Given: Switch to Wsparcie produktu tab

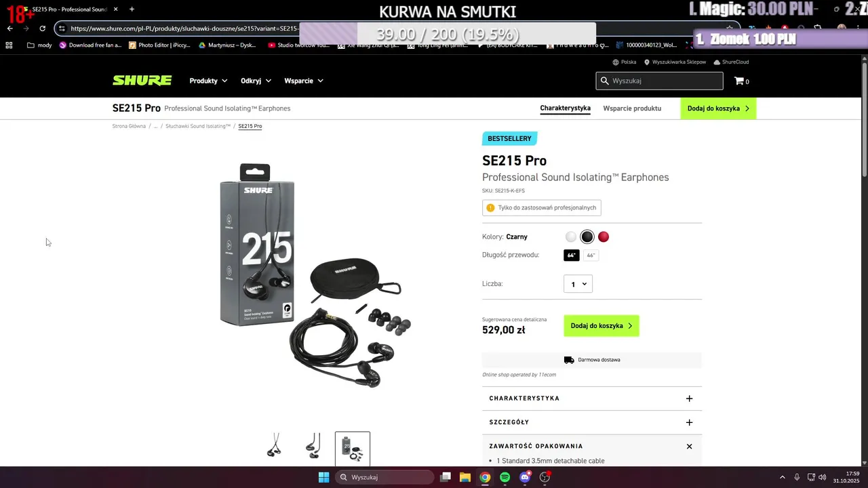Looking at the screenshot, I should click(632, 108).
